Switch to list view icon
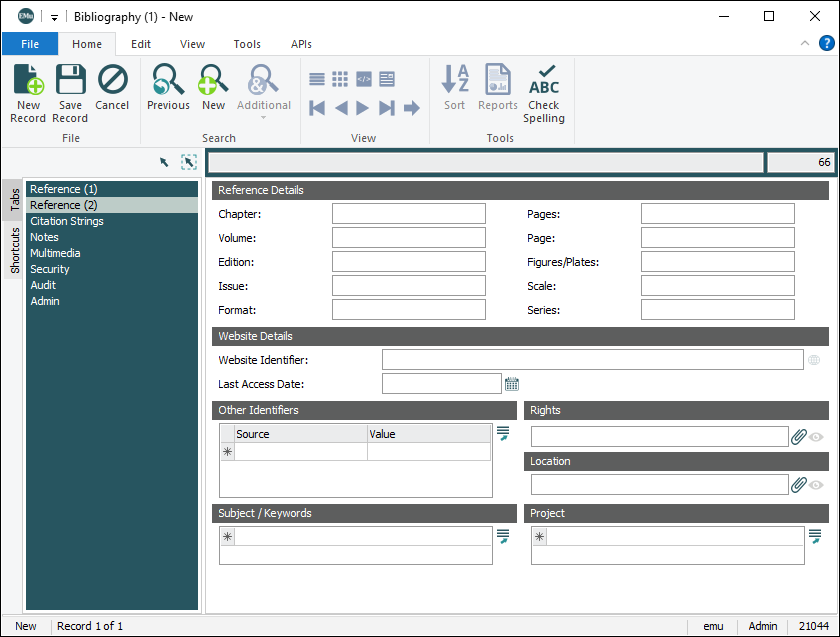Image resolution: width=840 pixels, height=637 pixels. [x=317, y=79]
